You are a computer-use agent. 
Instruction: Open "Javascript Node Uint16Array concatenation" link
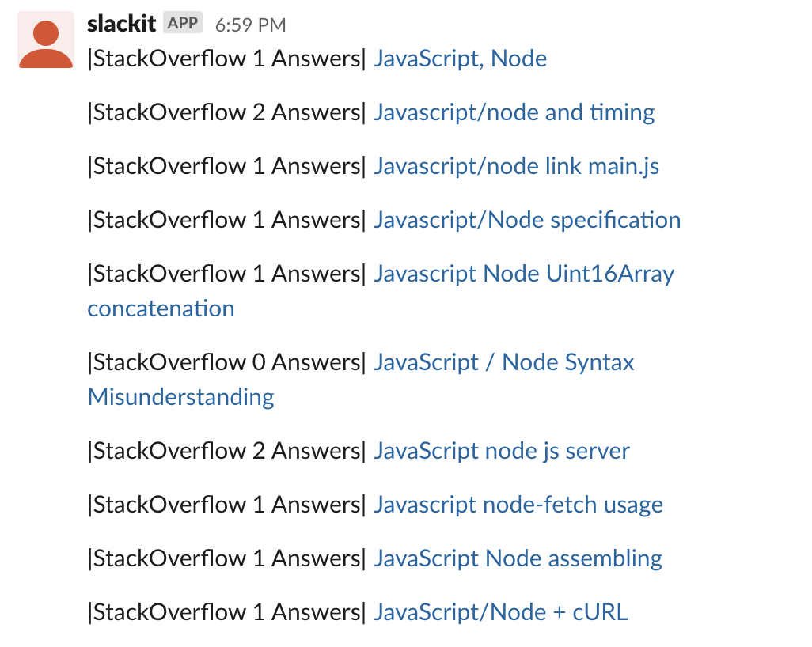(523, 274)
